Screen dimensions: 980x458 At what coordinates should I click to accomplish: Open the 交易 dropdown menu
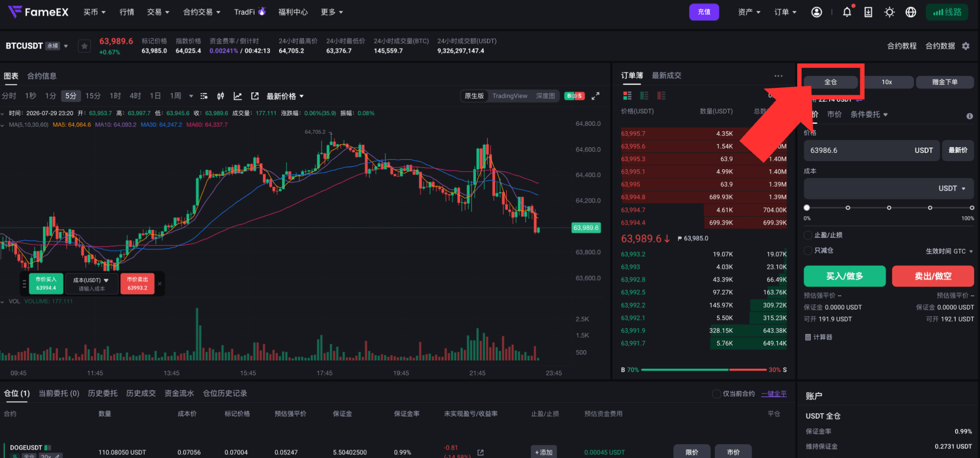[x=158, y=12]
